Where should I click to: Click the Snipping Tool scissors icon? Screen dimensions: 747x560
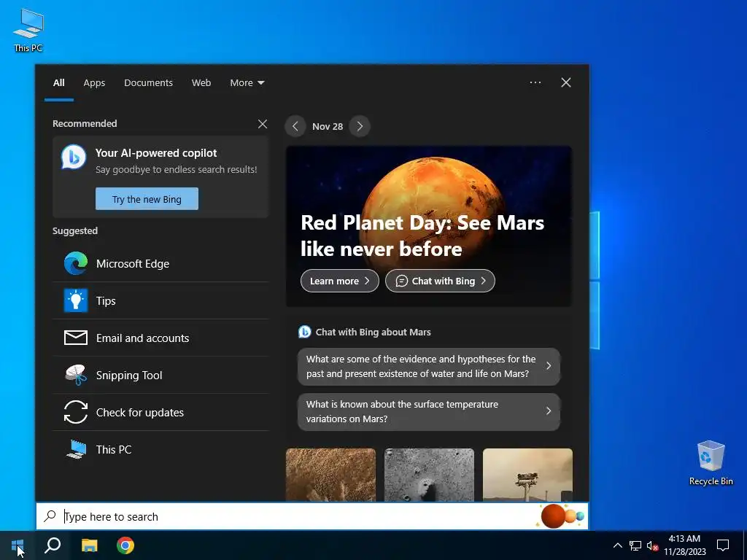76,375
